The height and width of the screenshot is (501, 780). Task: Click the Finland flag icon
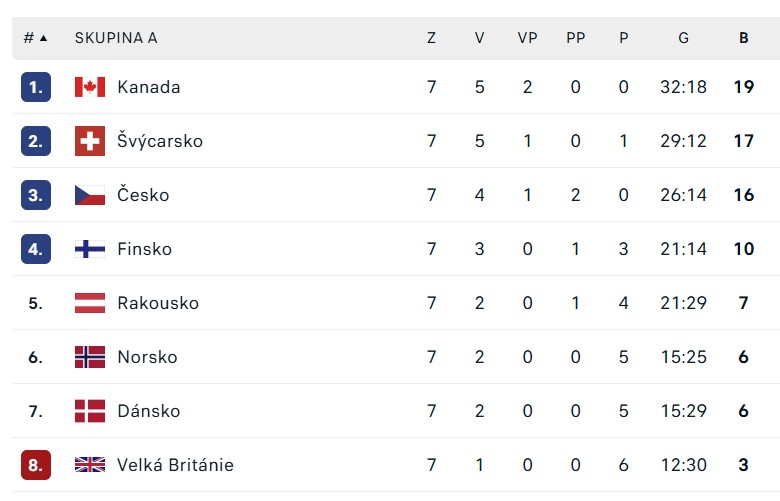pyautogui.click(x=90, y=249)
